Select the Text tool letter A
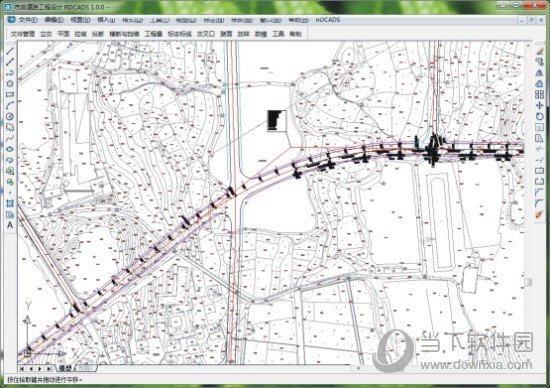 10,225
